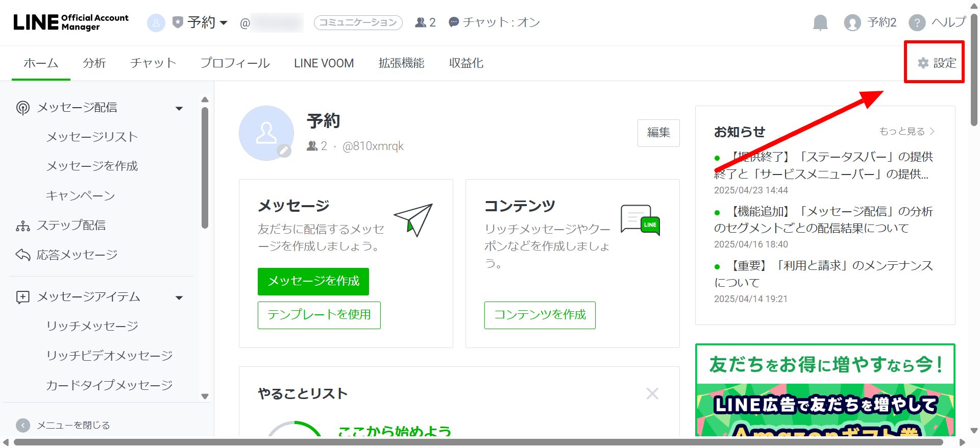Click ここから始めよう progress link
Screen dimensions: 980x448
395,431
